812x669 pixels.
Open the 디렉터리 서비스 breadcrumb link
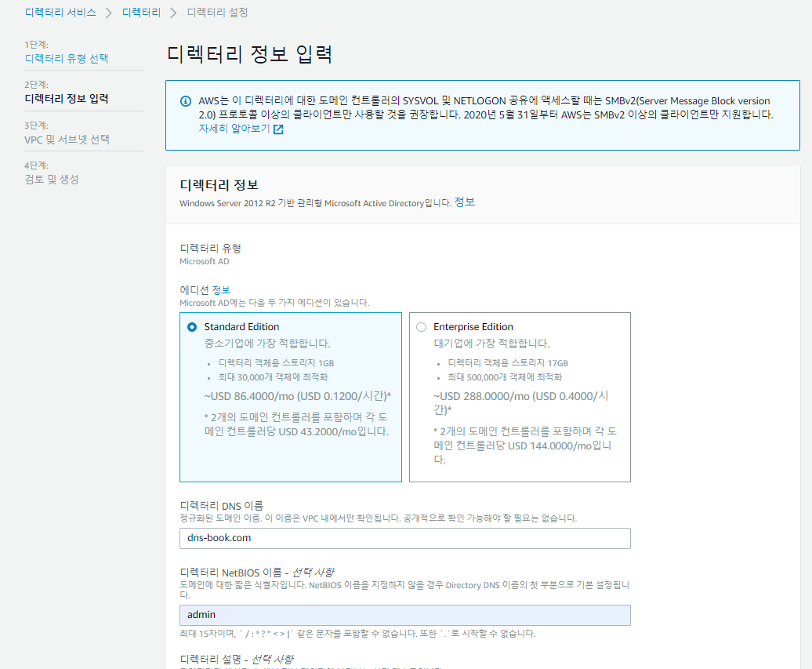coord(60,13)
